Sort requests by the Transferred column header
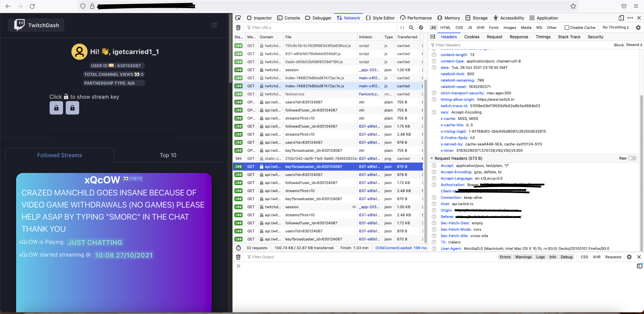The image size is (644, 314). [407, 37]
